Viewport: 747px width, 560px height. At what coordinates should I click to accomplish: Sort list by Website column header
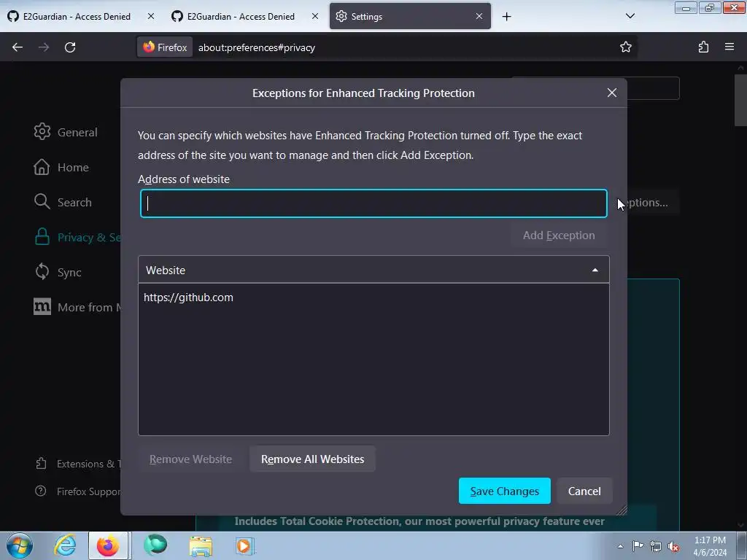click(373, 270)
